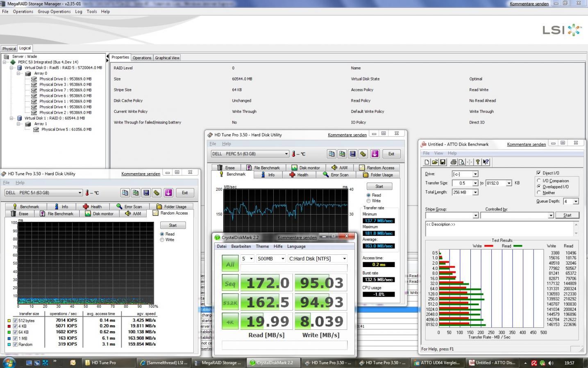Image resolution: width=588 pixels, height=368 pixels.
Task: Click purple down-arrow icon in Random Access HD Tune window
Action: tap(168, 192)
